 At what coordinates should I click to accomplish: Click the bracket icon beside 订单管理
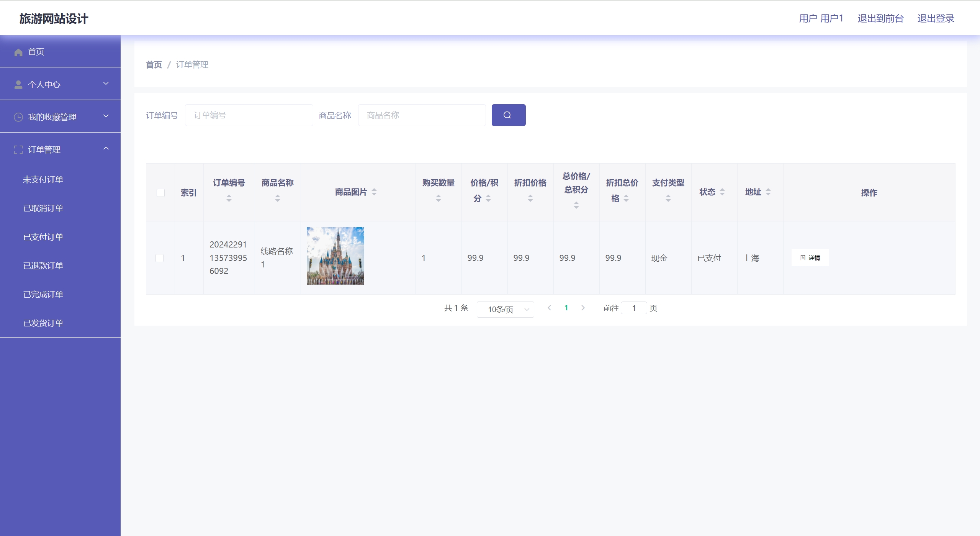[x=18, y=150]
